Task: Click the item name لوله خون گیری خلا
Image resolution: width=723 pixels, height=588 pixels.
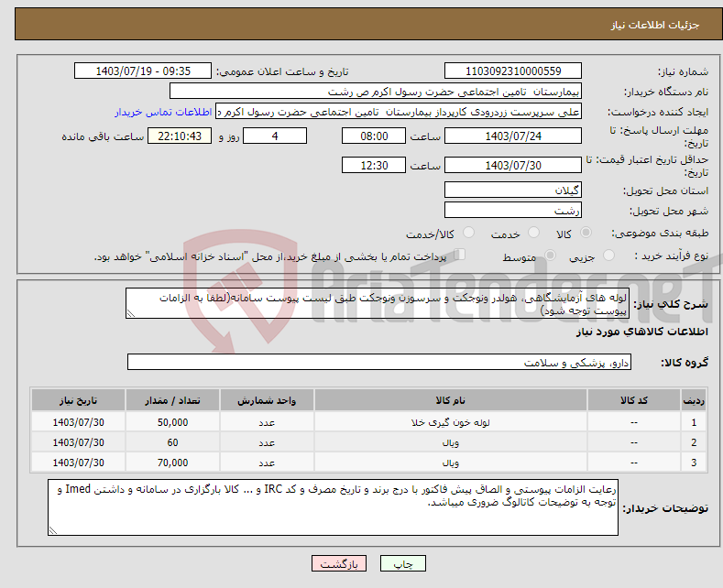Action: tap(451, 422)
